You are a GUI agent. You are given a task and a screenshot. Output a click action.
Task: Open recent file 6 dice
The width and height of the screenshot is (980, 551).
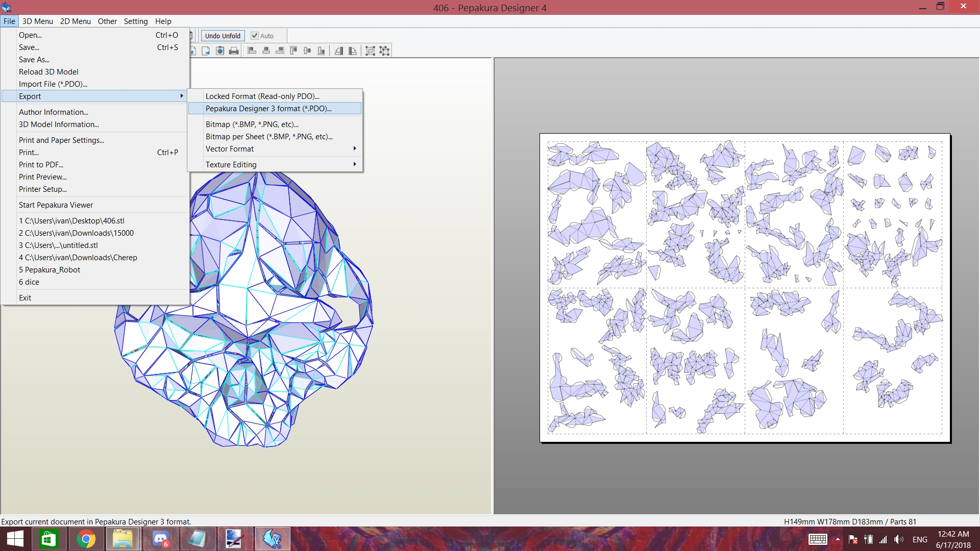tap(95, 282)
